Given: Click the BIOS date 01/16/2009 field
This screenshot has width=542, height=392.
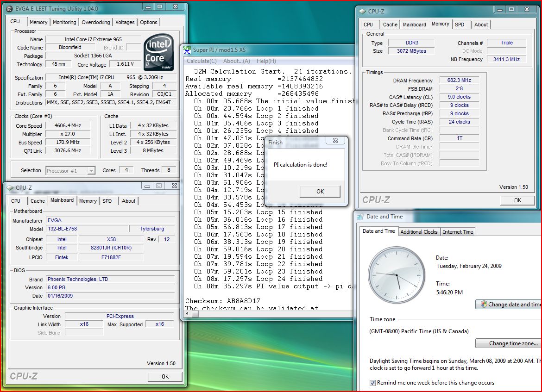Looking at the screenshot, I should click(x=110, y=296).
